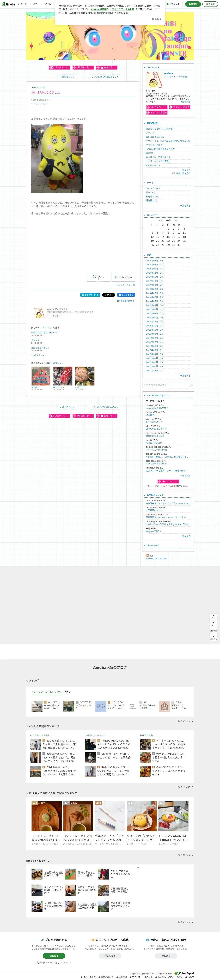Expand the もっと見る link under the ランキング box
Viewport: 220px width, 980px height.
[x=185, y=721]
